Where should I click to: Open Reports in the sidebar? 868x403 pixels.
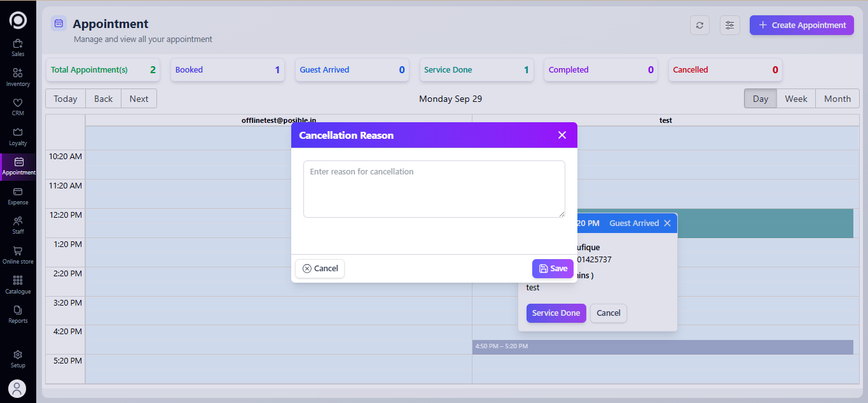pos(18,314)
